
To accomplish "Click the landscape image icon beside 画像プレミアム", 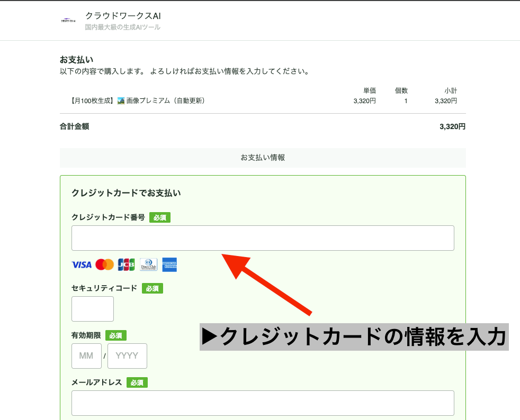I will 121,101.
